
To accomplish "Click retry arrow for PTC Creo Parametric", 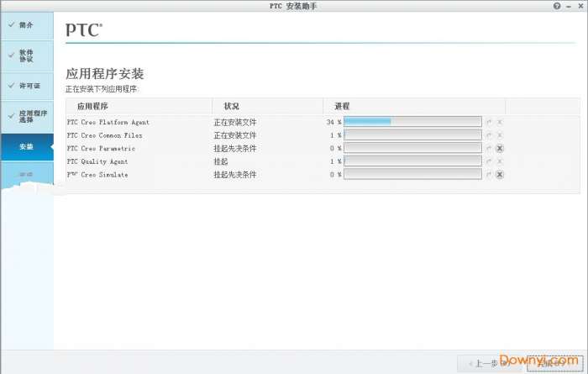I will 489,148.
